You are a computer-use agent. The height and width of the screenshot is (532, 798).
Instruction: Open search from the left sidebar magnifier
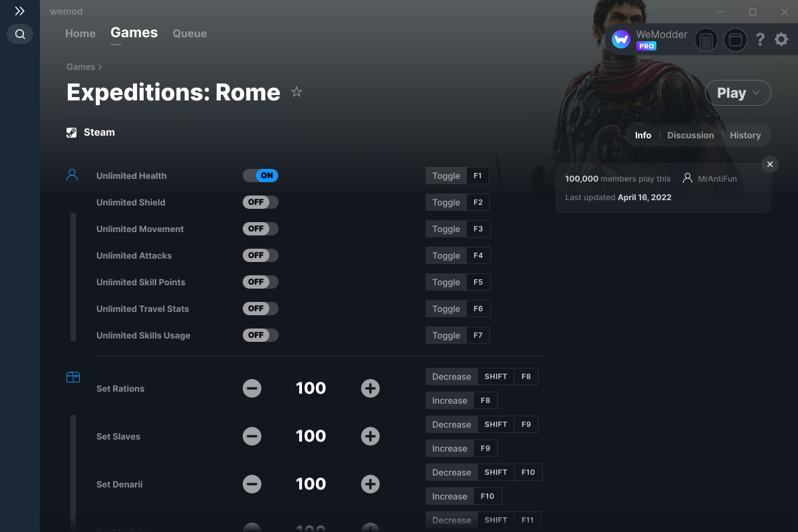click(19, 34)
